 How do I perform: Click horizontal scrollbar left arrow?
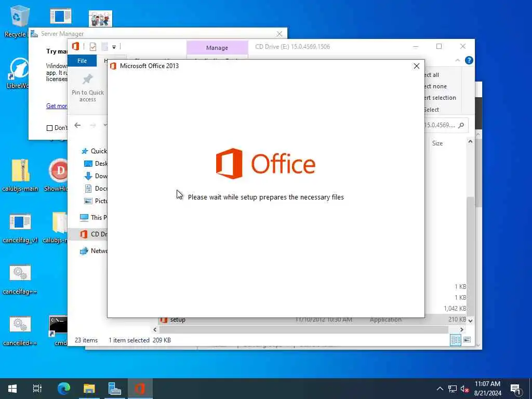pos(155,329)
